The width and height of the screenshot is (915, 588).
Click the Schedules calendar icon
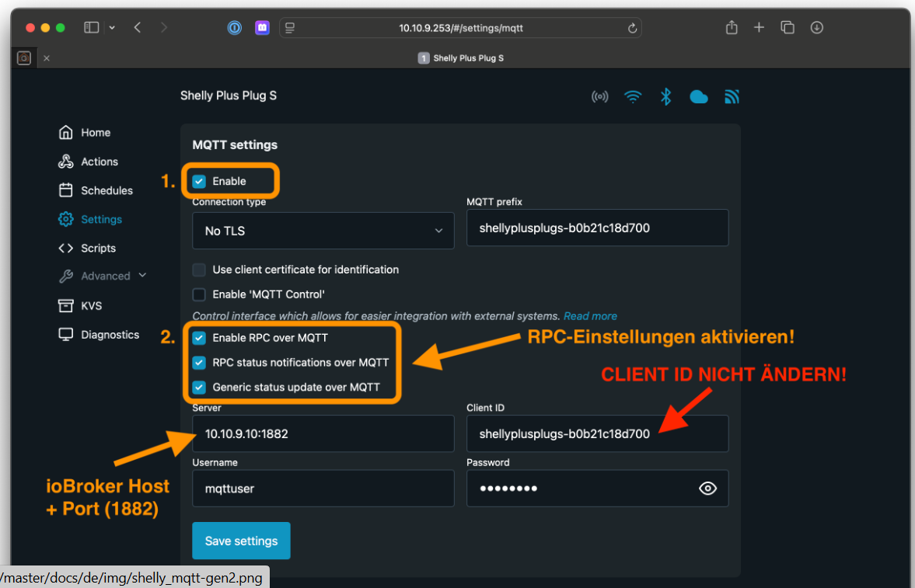66,190
